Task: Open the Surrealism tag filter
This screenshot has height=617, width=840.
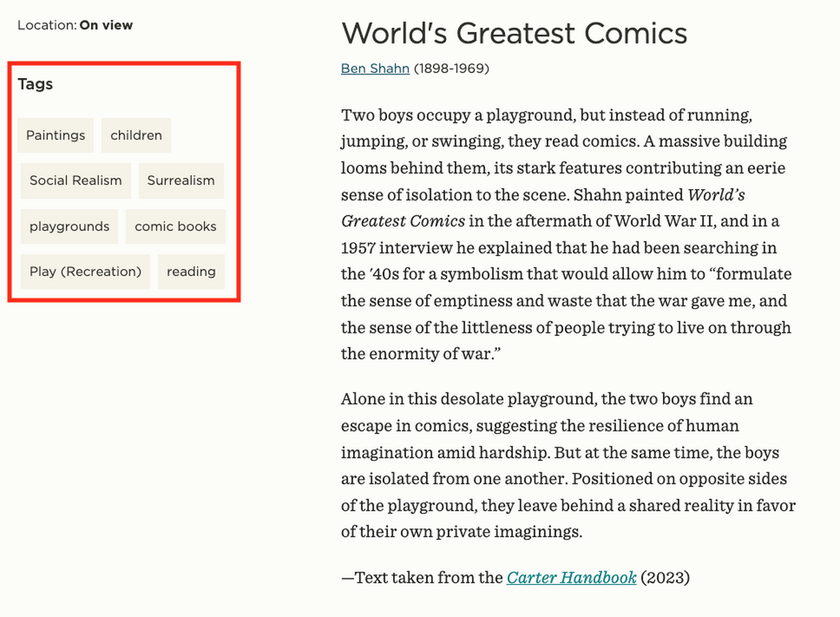Action: [x=181, y=180]
